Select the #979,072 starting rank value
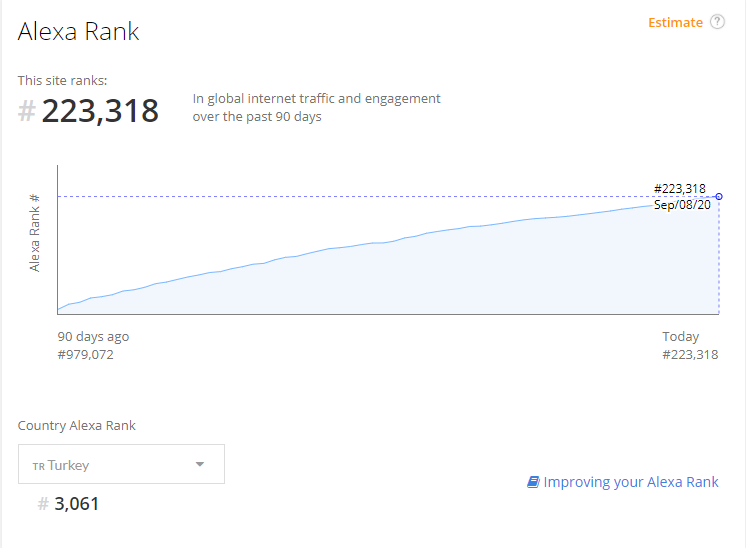Viewport: 746px width, 548px height. pos(86,355)
